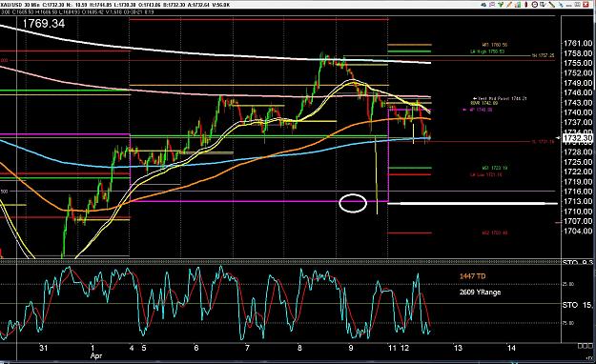Click the 1740.00 price axis label

click(578, 112)
